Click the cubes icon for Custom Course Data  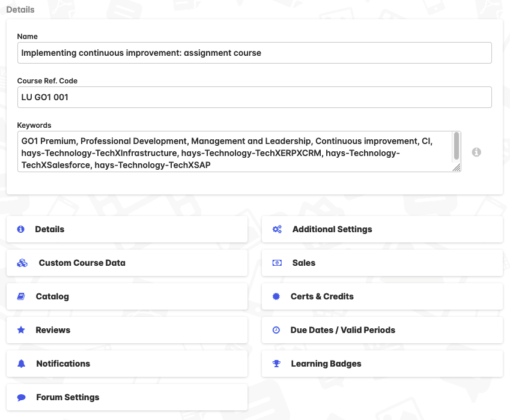tap(22, 263)
